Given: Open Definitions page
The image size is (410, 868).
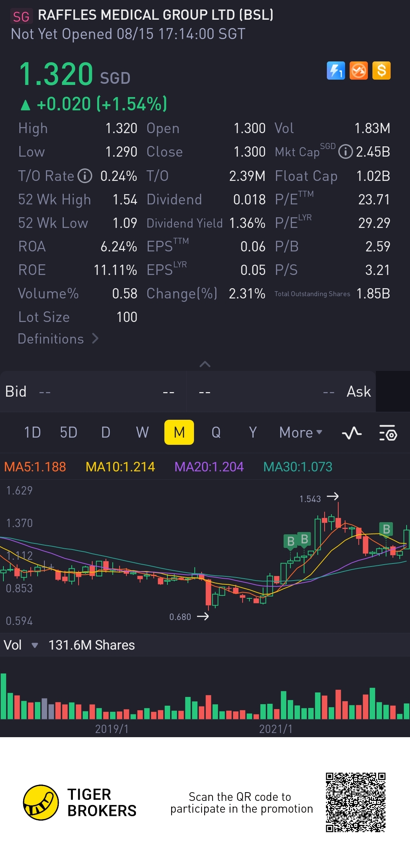Looking at the screenshot, I should click(58, 339).
